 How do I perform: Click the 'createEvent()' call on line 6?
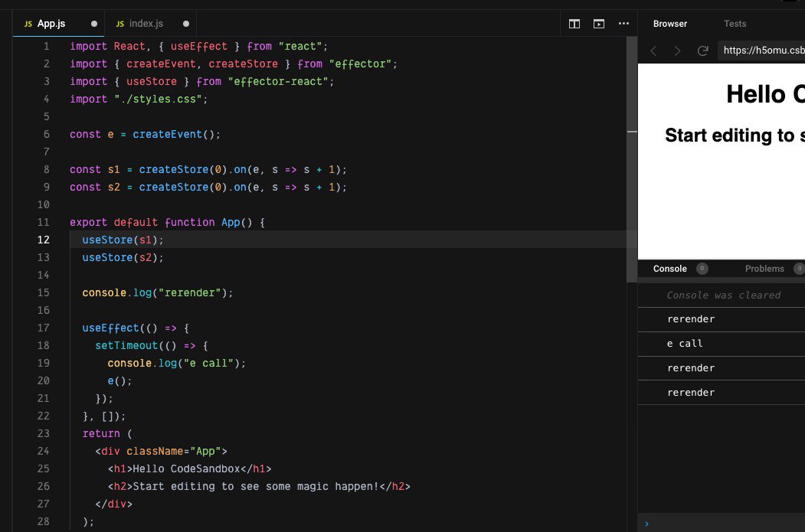tap(176, 135)
